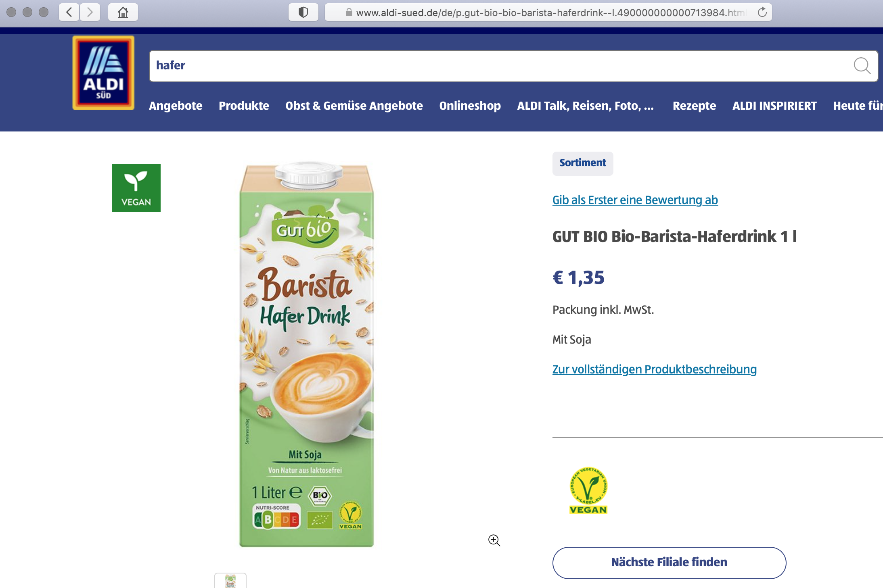Click the ALDI SÜD logo

coord(103,73)
